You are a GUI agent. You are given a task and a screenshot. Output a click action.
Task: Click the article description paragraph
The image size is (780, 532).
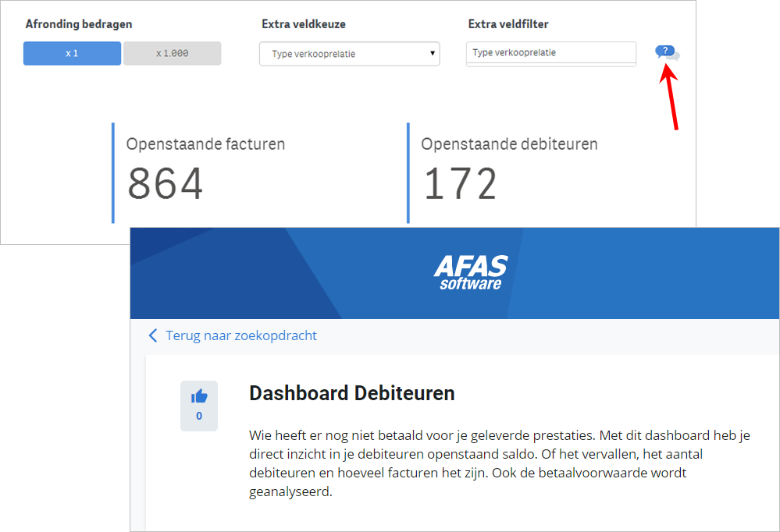coord(500,463)
